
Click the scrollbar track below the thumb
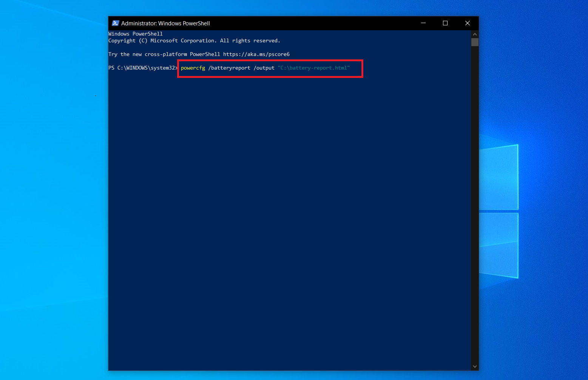point(475,189)
